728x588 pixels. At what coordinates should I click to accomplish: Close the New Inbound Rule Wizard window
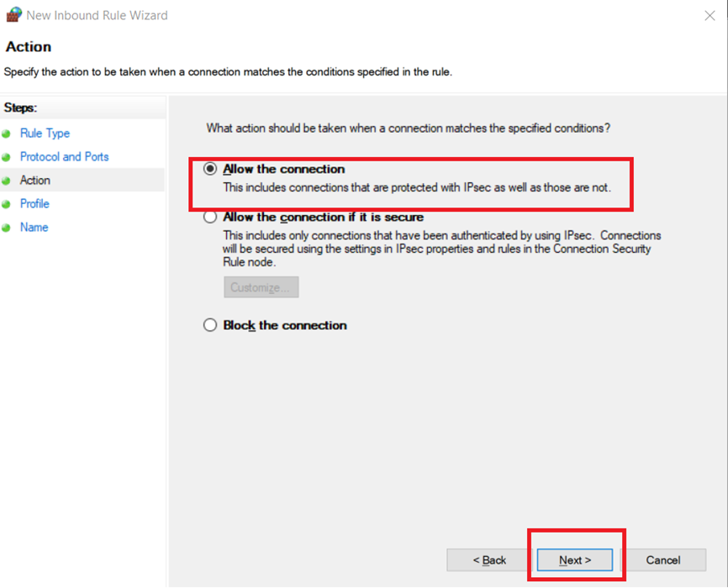[710, 16]
